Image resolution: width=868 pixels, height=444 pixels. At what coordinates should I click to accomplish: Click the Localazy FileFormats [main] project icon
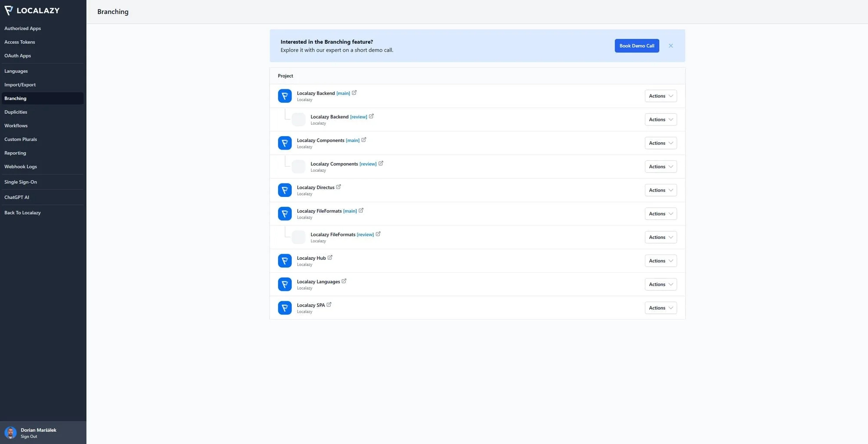point(285,214)
